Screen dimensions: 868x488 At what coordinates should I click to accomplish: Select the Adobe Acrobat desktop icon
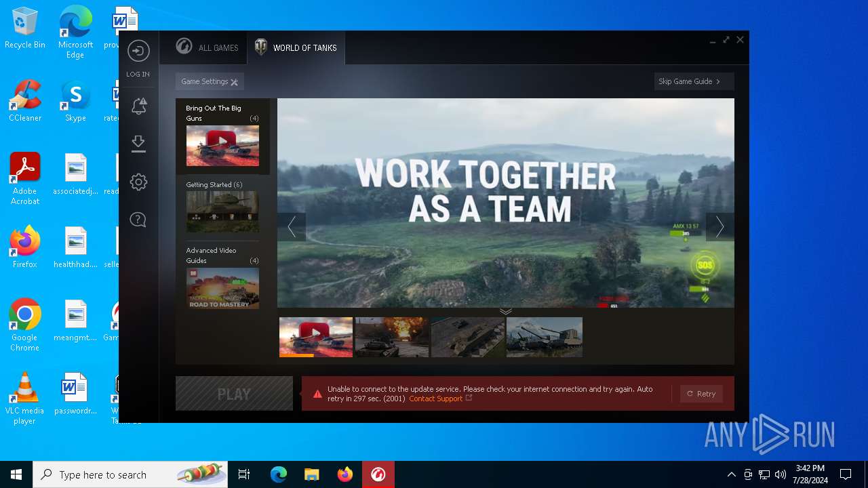click(x=25, y=179)
